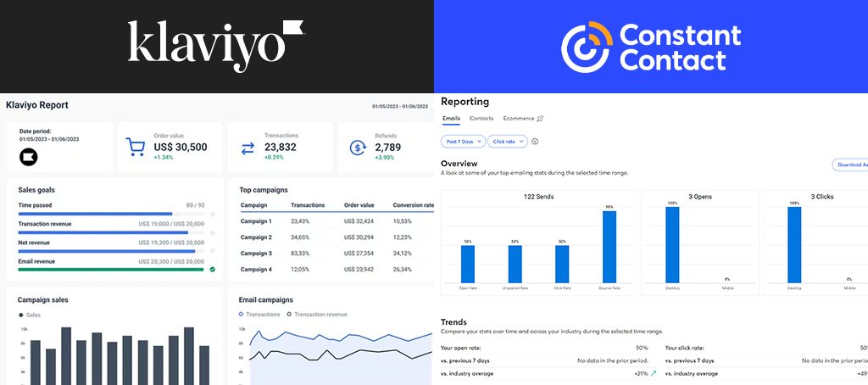Toggle the Transaction revenue legend item
Viewport: 868px width, 385px height.
coord(317,314)
